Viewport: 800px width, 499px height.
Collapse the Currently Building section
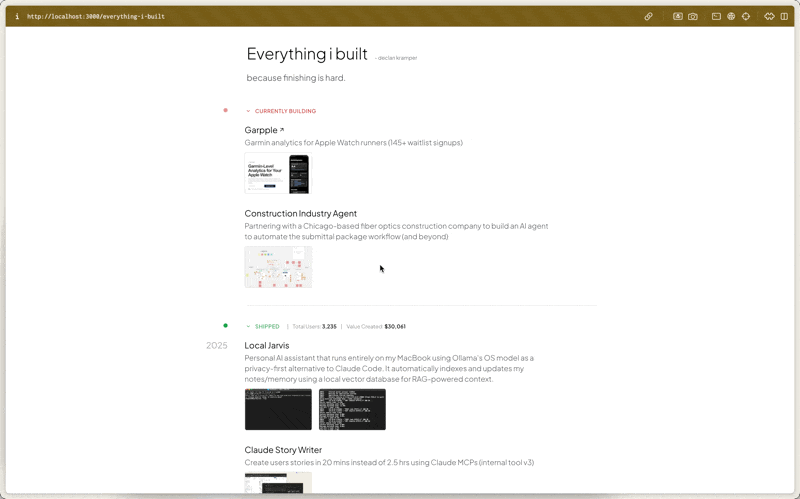(249, 111)
